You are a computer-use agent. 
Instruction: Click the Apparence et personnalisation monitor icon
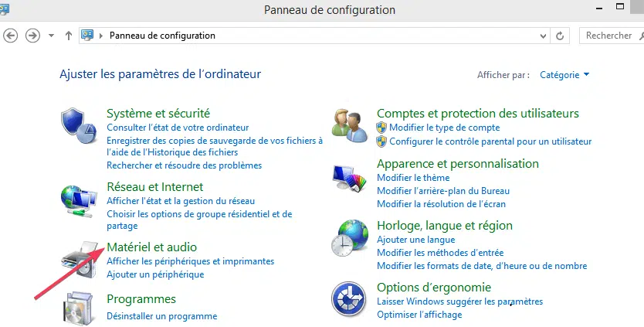(349, 179)
